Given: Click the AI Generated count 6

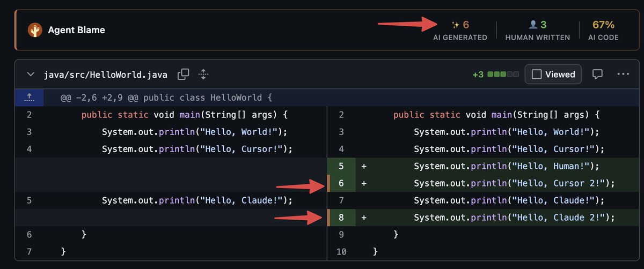Looking at the screenshot, I should (x=466, y=25).
